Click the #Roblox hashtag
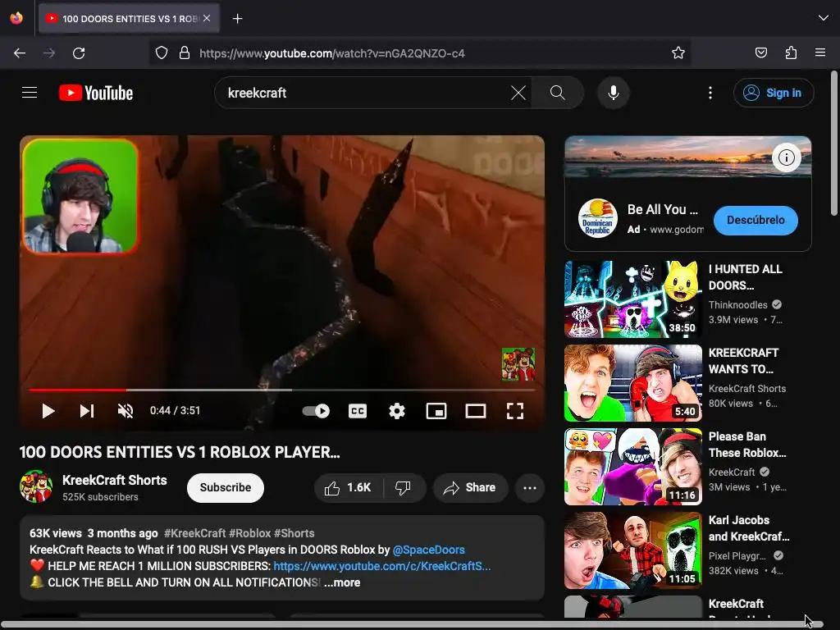 tap(249, 533)
